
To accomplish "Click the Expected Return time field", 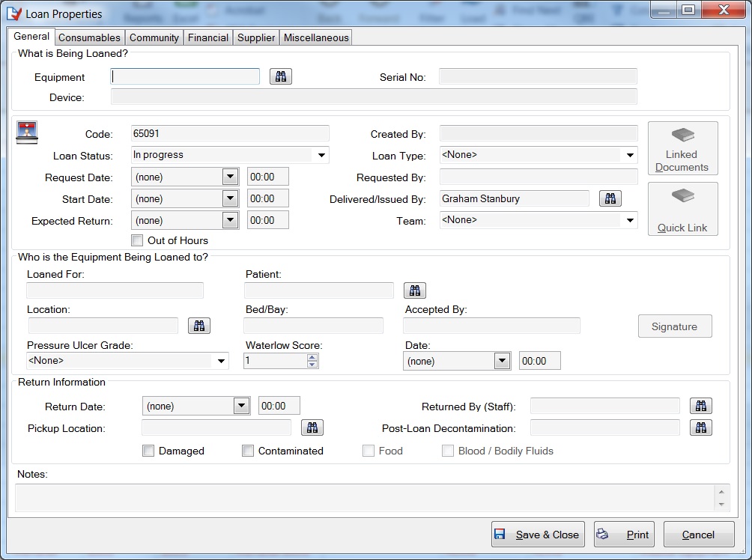I will pyautogui.click(x=268, y=221).
